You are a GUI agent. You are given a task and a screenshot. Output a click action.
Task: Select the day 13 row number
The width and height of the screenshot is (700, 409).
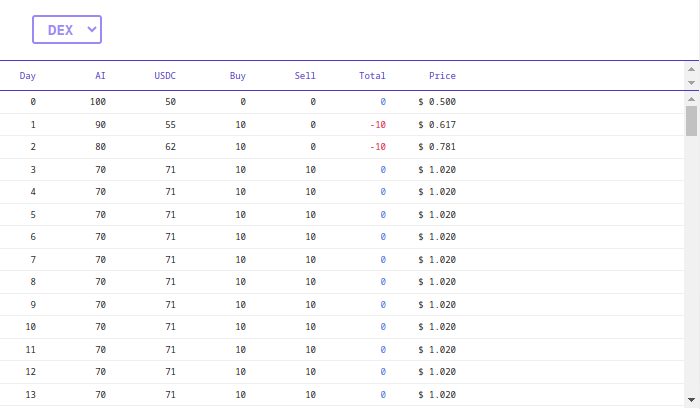30,395
